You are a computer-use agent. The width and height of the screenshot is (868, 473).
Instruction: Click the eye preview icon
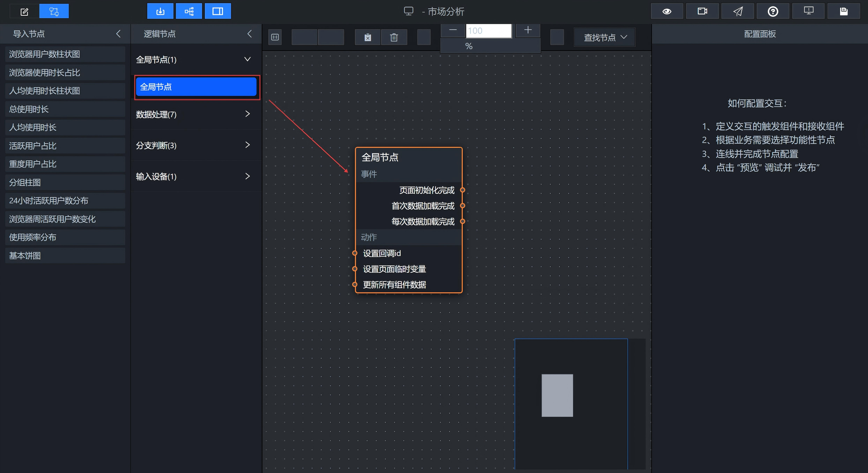pos(667,12)
